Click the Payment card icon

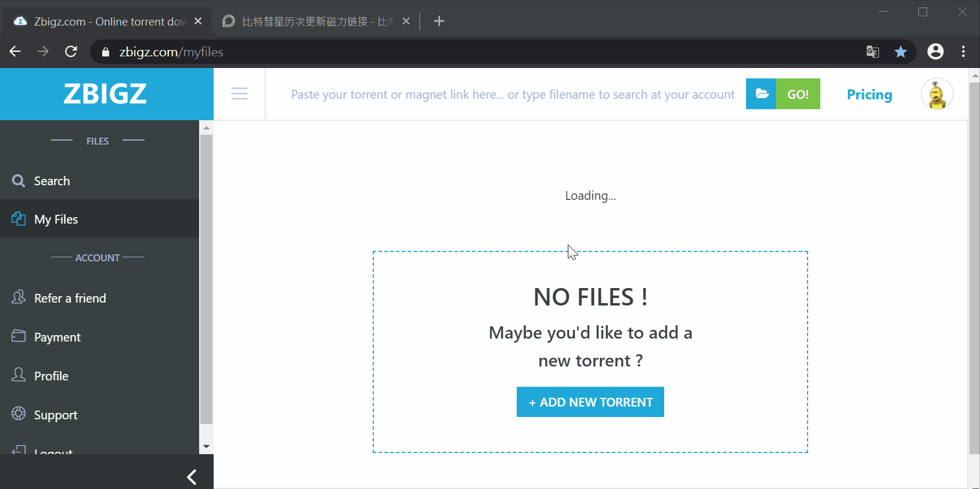point(19,336)
